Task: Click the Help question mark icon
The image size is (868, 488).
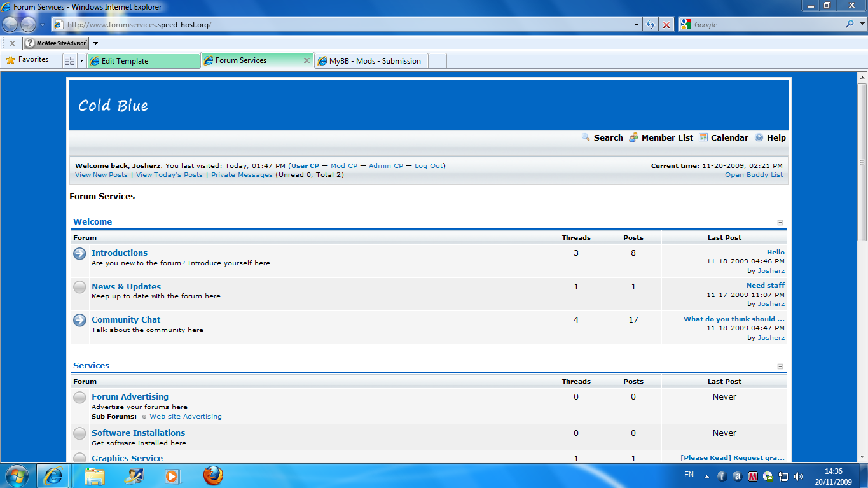Action: pyautogui.click(x=759, y=137)
